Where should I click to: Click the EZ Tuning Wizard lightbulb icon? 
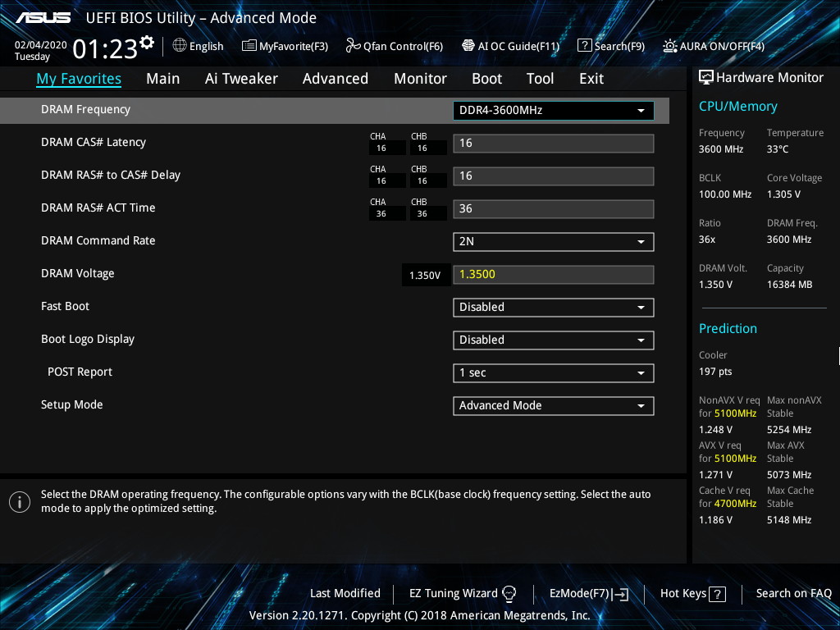(509, 594)
